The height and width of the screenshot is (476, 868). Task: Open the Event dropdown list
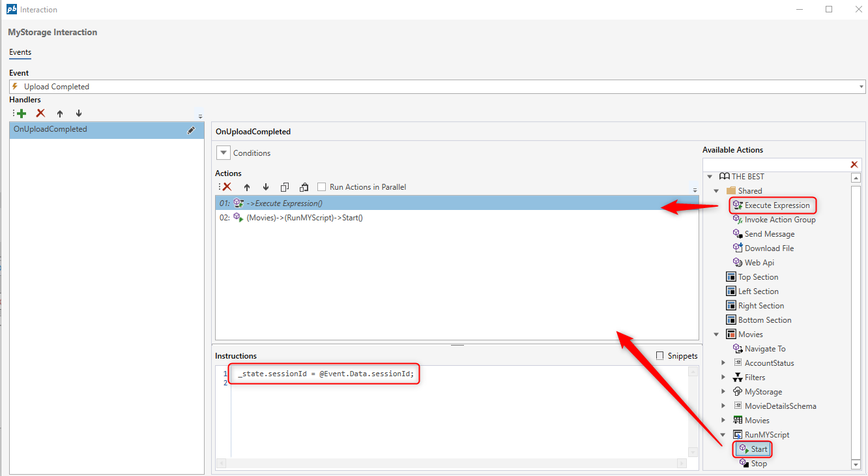(x=861, y=87)
